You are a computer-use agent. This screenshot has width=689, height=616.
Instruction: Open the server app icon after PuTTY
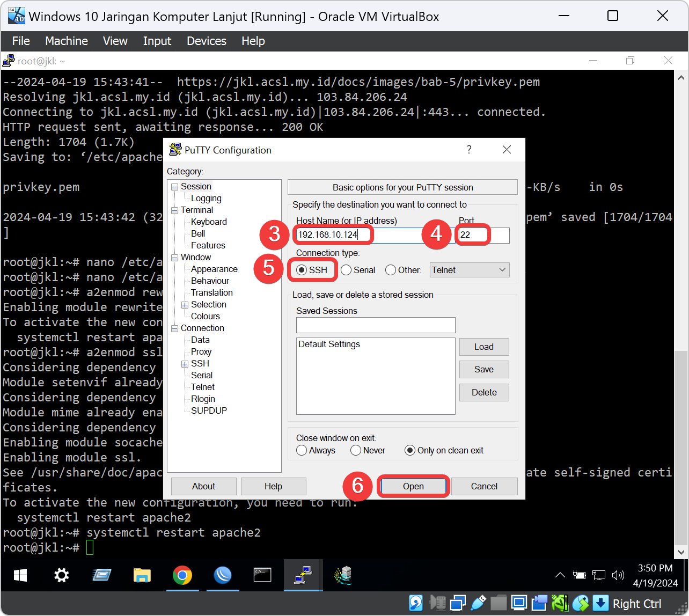[x=343, y=576]
